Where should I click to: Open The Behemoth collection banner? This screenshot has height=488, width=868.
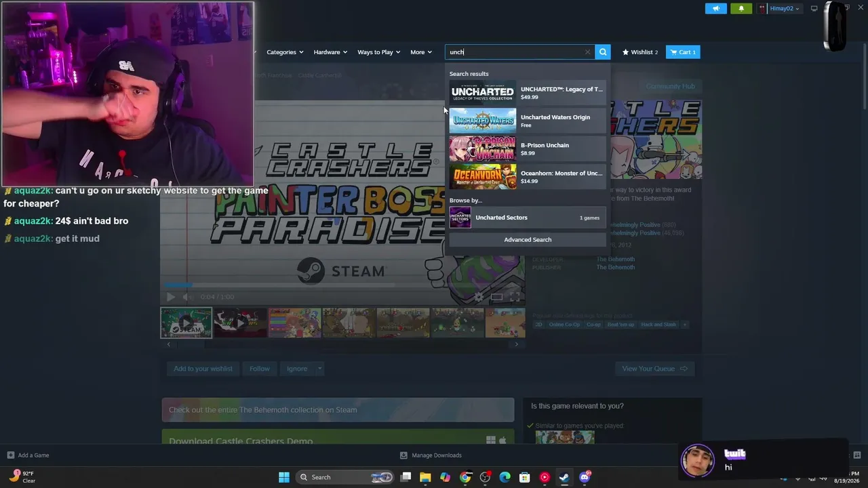[338, 410]
